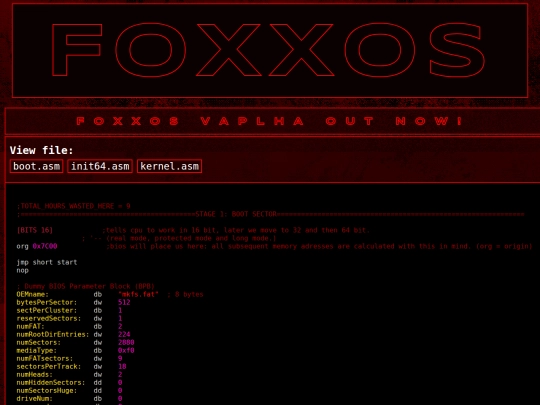This screenshot has height=405, width=540.
Task: Click the 'numFATsectors:' label
Action: (45, 359)
